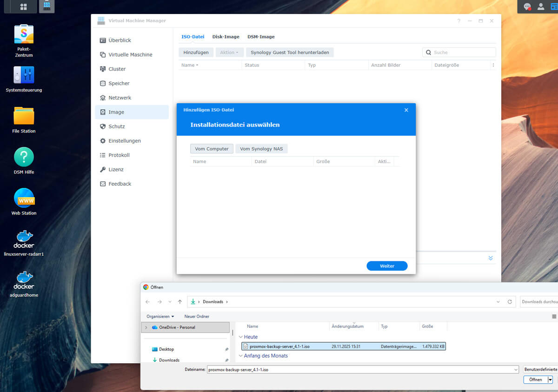Launch Web Station from desktop

[24, 198]
